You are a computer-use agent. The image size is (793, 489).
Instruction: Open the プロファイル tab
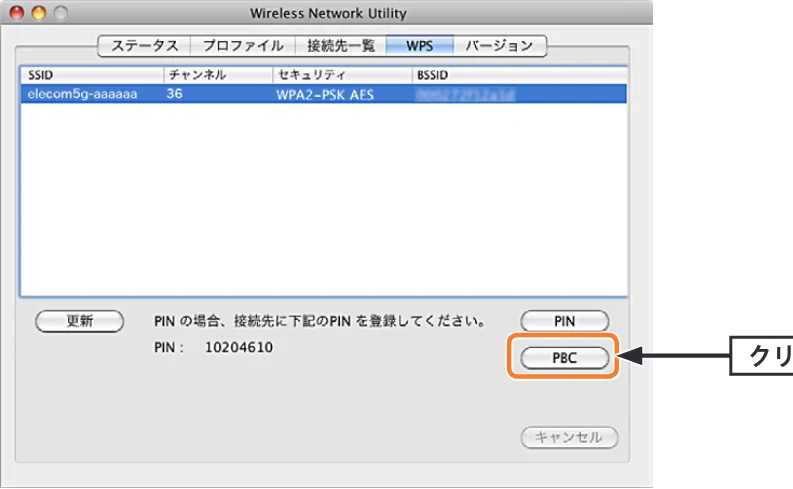pyautogui.click(x=243, y=46)
